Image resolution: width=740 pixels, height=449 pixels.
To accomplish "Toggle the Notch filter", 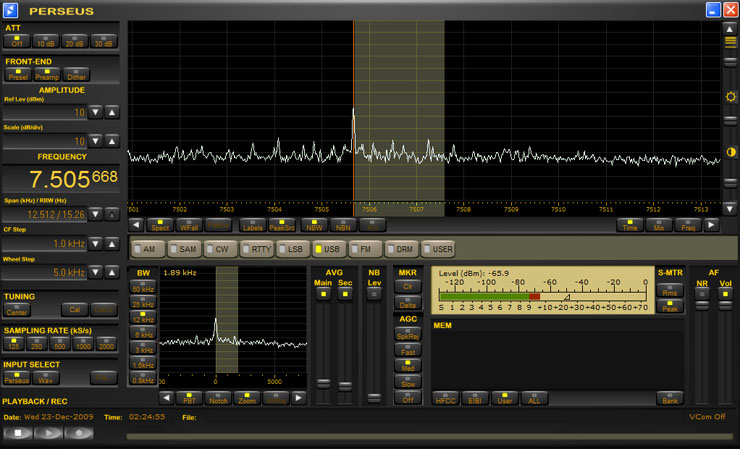I will click(218, 398).
